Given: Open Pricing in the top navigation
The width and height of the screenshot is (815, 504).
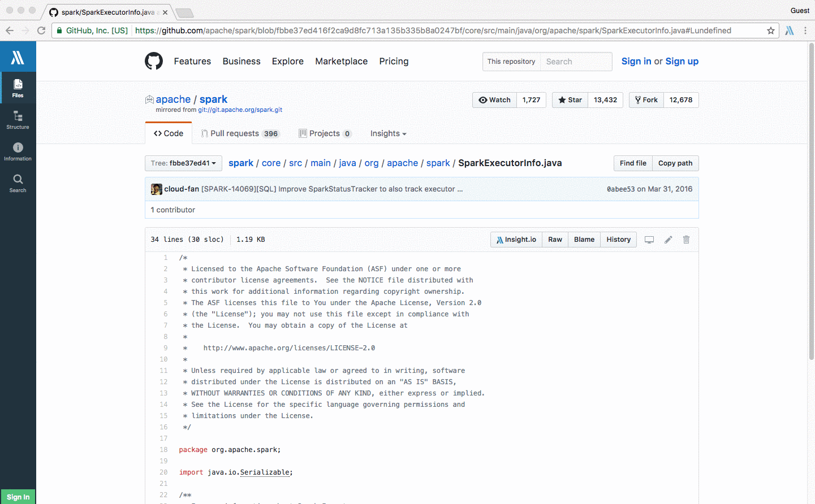Looking at the screenshot, I should coord(394,61).
